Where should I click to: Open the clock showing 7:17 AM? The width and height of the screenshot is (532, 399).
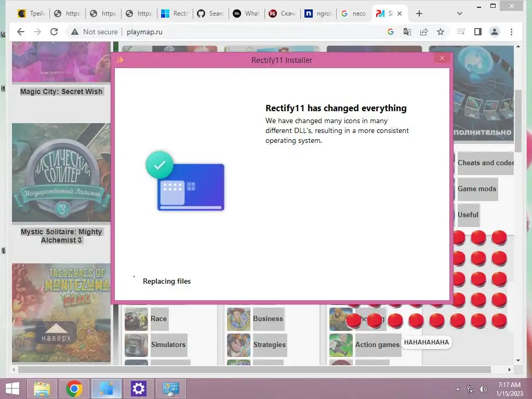(509, 389)
